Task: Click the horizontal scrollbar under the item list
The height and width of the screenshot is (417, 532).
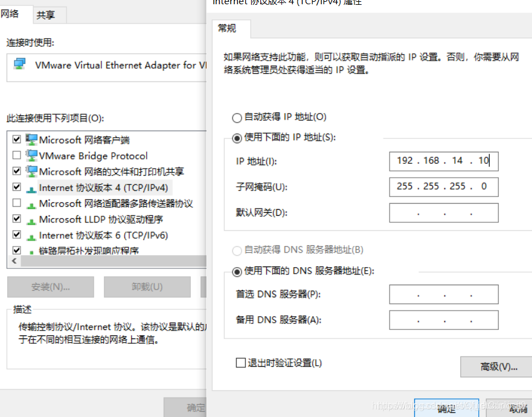Action: coord(114,261)
